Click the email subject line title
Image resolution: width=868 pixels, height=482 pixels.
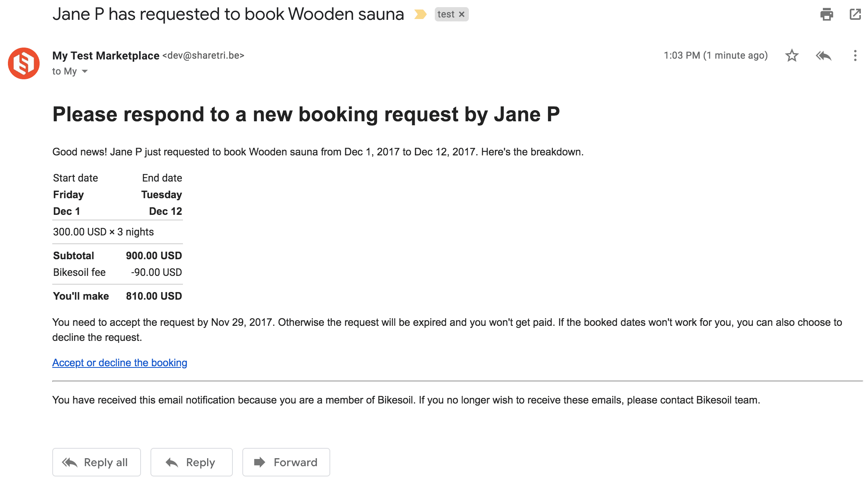point(228,14)
